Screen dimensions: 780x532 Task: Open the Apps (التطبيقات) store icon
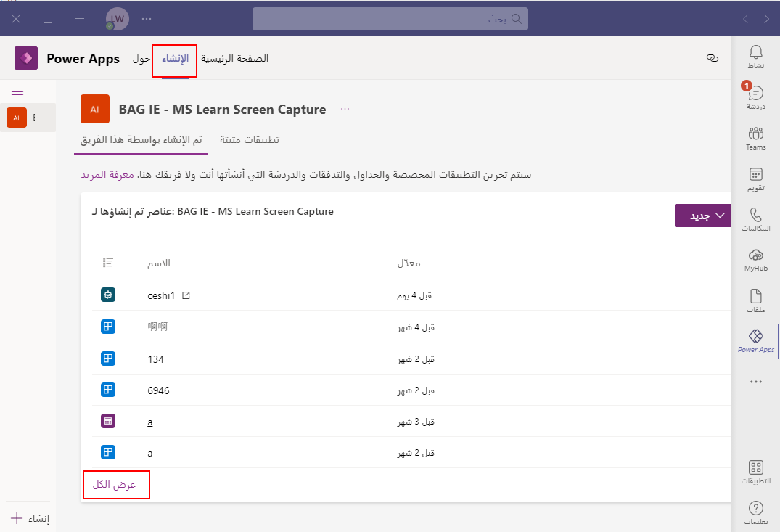(x=755, y=472)
